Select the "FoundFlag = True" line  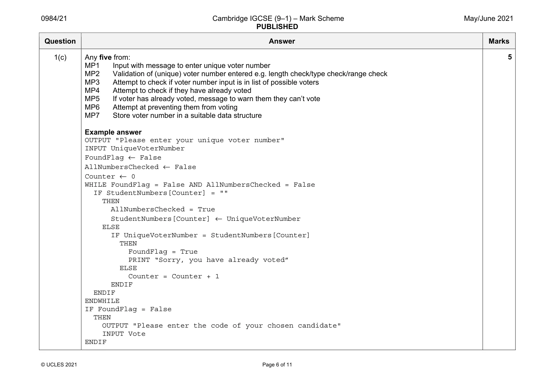tap(163, 252)
